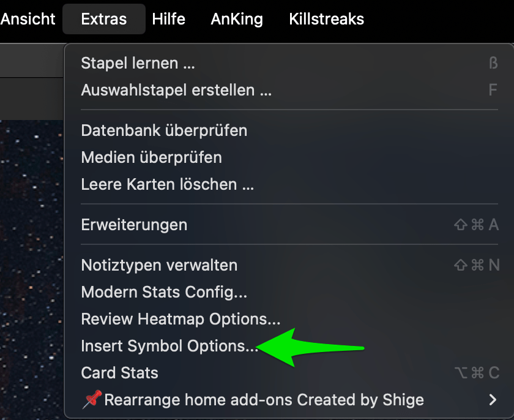This screenshot has width=514, height=420.
Task: Click Rearrange home add-ons Created by Shige
Action: (264, 400)
